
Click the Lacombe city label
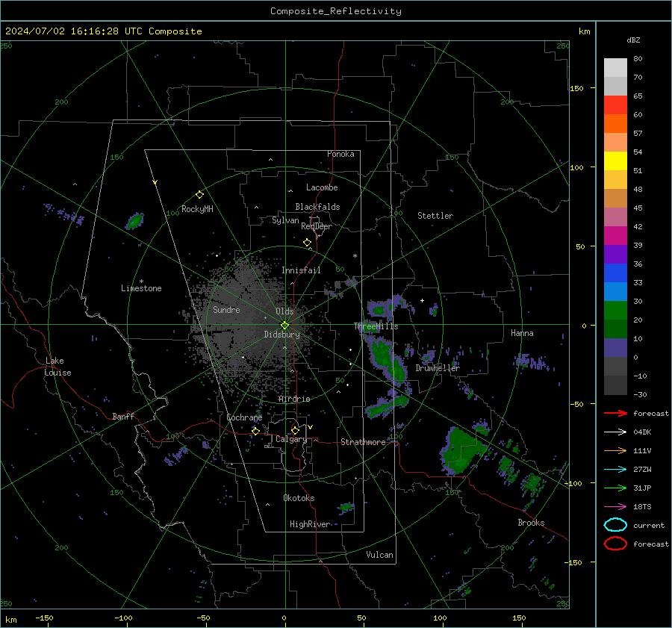pos(322,187)
